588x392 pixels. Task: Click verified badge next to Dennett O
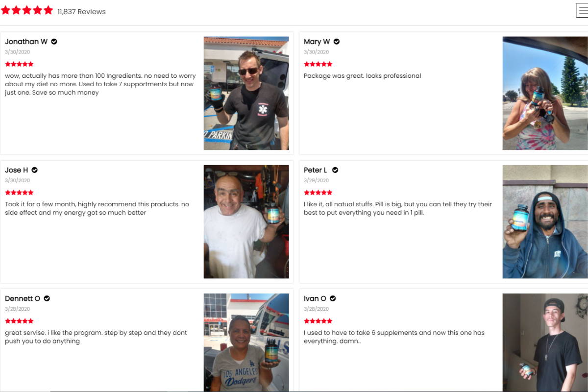coord(47,298)
